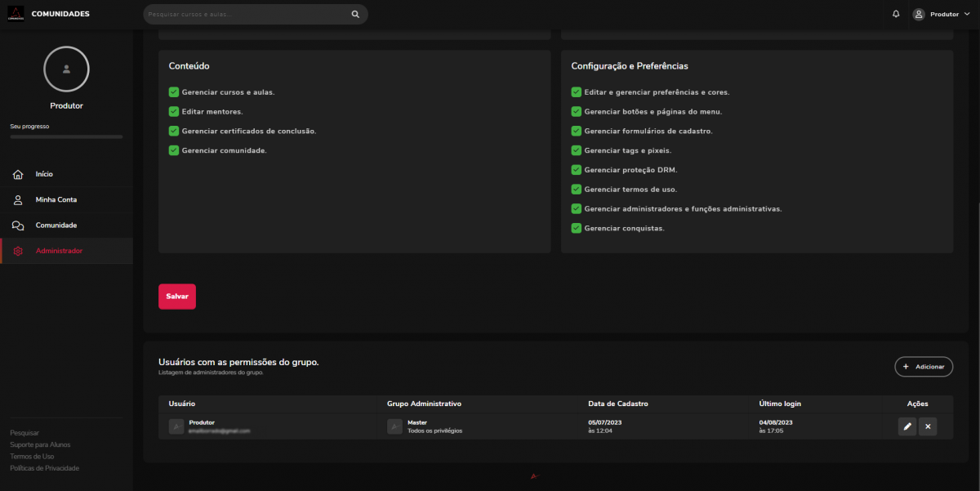Click the Administrador gear icon
980x491 pixels.
[18, 251]
